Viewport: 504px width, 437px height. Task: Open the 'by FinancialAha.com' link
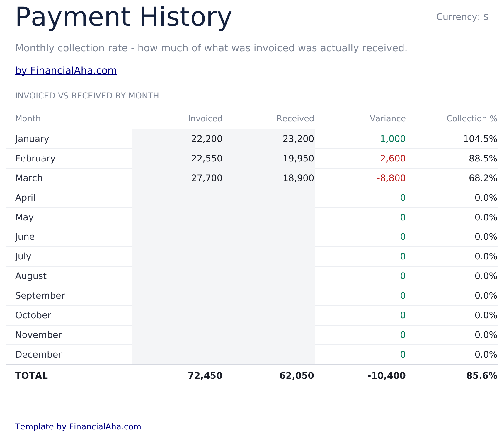click(66, 71)
